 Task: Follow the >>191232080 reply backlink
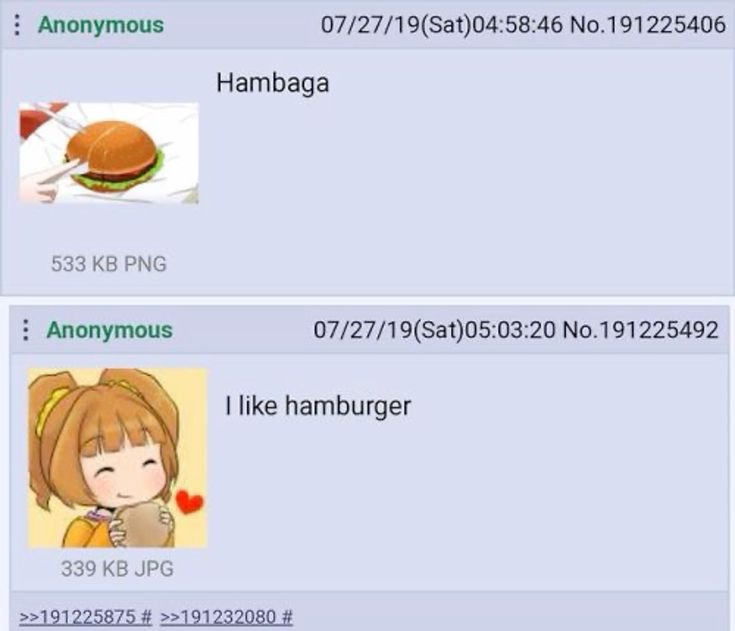(218, 617)
